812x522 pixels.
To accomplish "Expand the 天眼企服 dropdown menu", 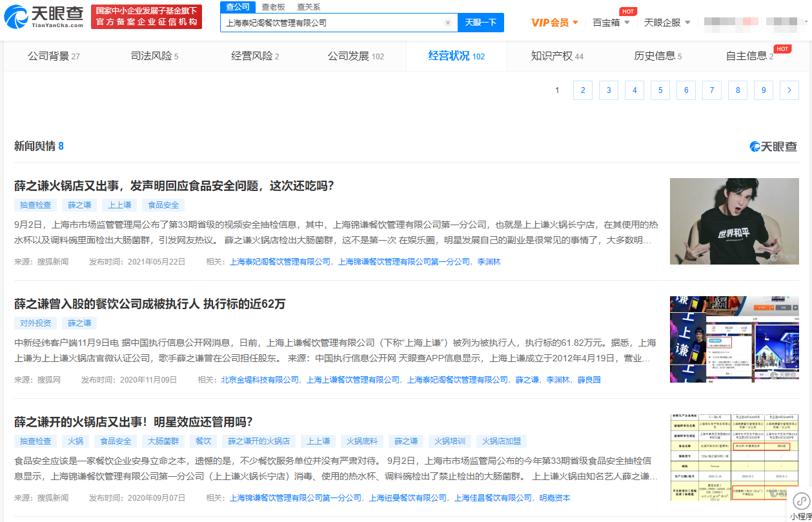I will pos(667,23).
